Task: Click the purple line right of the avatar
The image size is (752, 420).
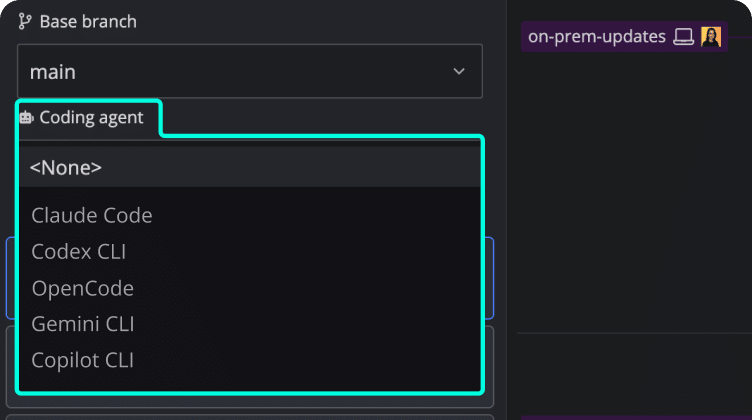Action: (739, 37)
